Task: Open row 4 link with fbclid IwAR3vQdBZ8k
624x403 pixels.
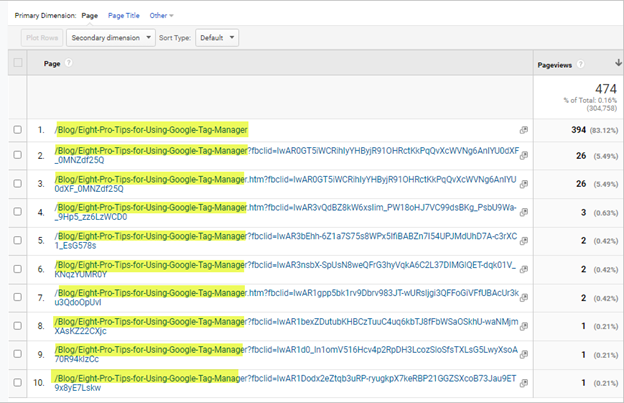Action: point(285,212)
